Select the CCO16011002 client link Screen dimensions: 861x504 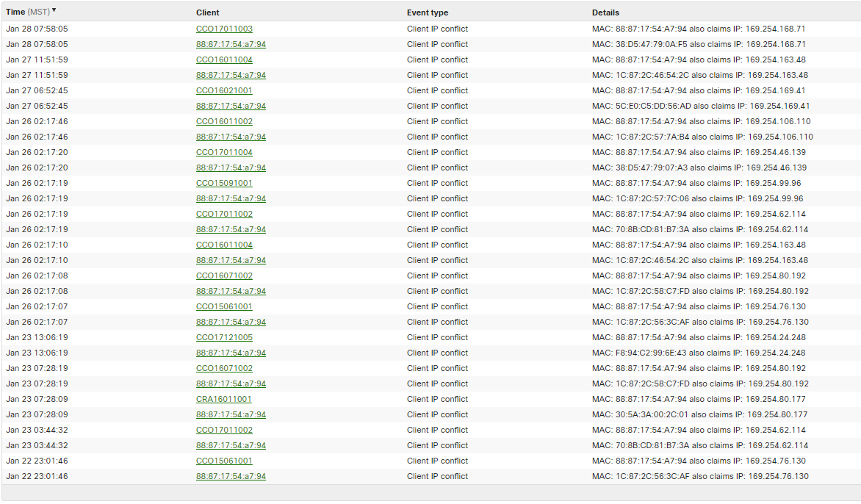point(224,121)
